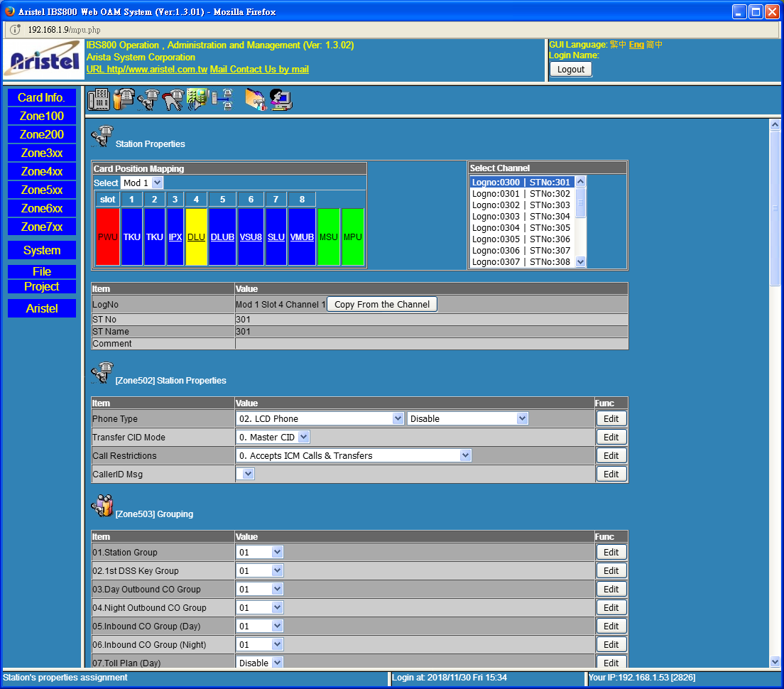Switch GUI language to Eng
This screenshot has width=784, height=689.
pyautogui.click(x=636, y=45)
